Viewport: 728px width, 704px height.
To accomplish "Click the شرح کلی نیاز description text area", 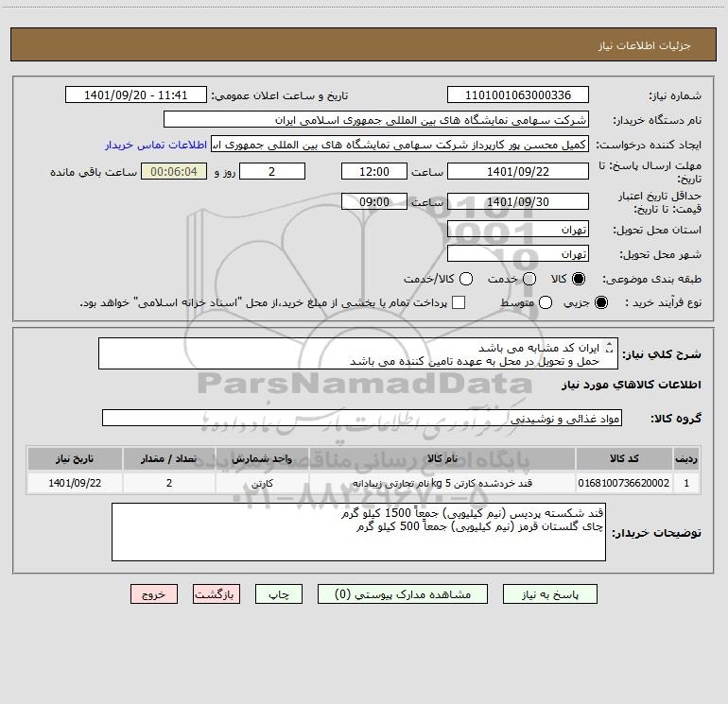I will coord(358,353).
